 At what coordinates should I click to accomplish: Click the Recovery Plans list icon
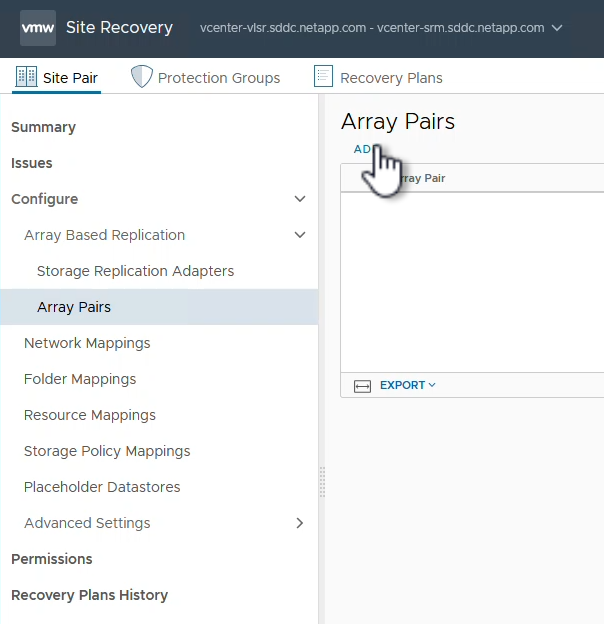click(x=323, y=77)
